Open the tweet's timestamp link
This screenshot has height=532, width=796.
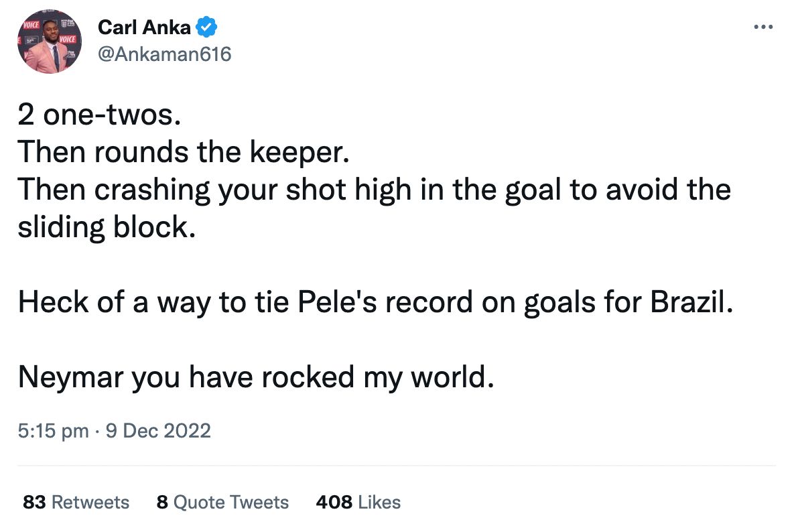click(114, 431)
